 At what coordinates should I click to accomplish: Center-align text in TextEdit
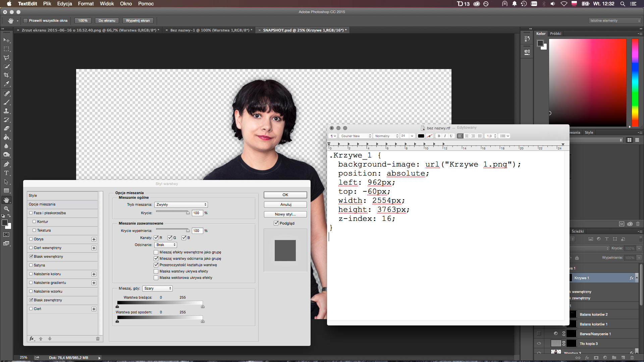[x=467, y=136]
